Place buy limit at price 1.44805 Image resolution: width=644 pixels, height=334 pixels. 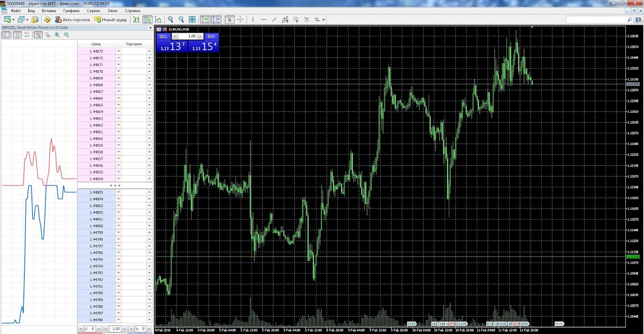pos(149,192)
